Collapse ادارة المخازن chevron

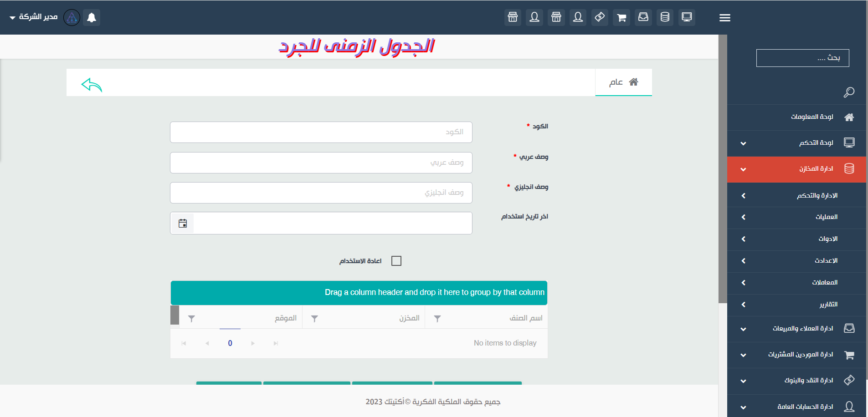743,169
